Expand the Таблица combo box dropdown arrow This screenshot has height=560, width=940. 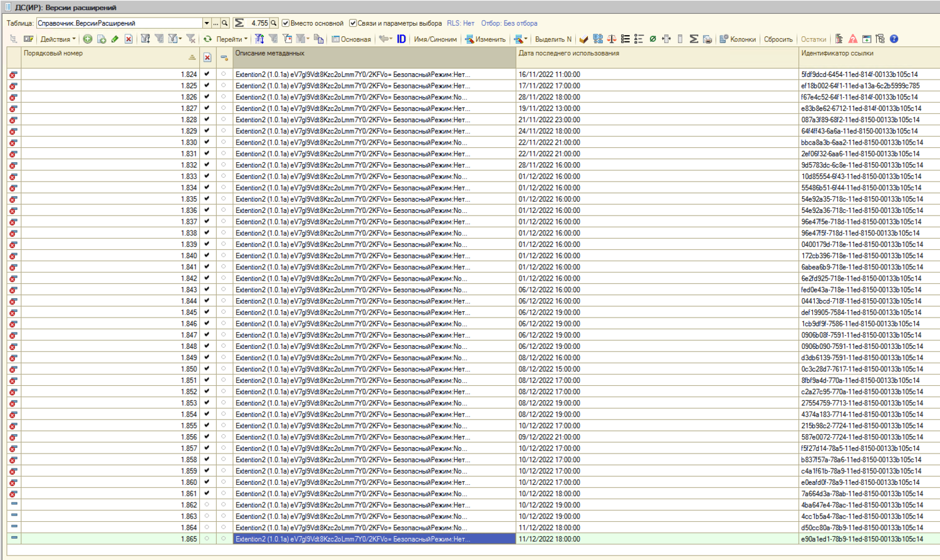coord(206,23)
